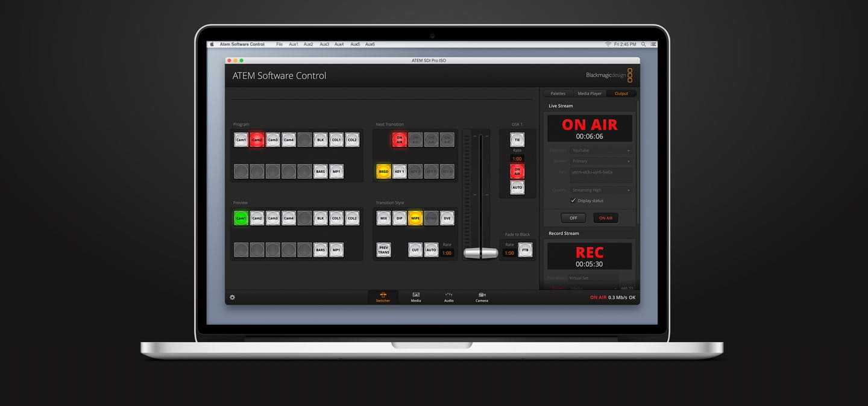Open the settings gear icon
The height and width of the screenshot is (406, 868).
click(x=232, y=297)
